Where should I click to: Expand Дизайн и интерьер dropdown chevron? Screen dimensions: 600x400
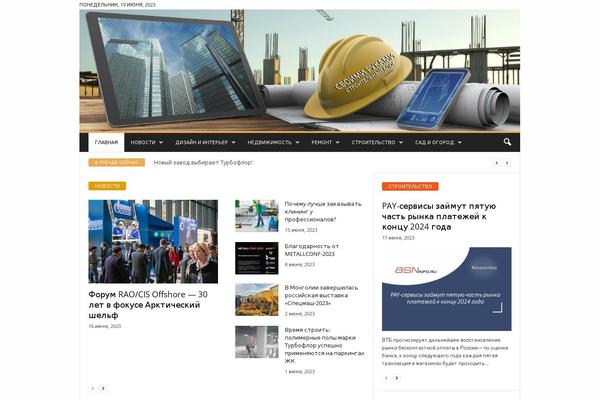pos(233,142)
